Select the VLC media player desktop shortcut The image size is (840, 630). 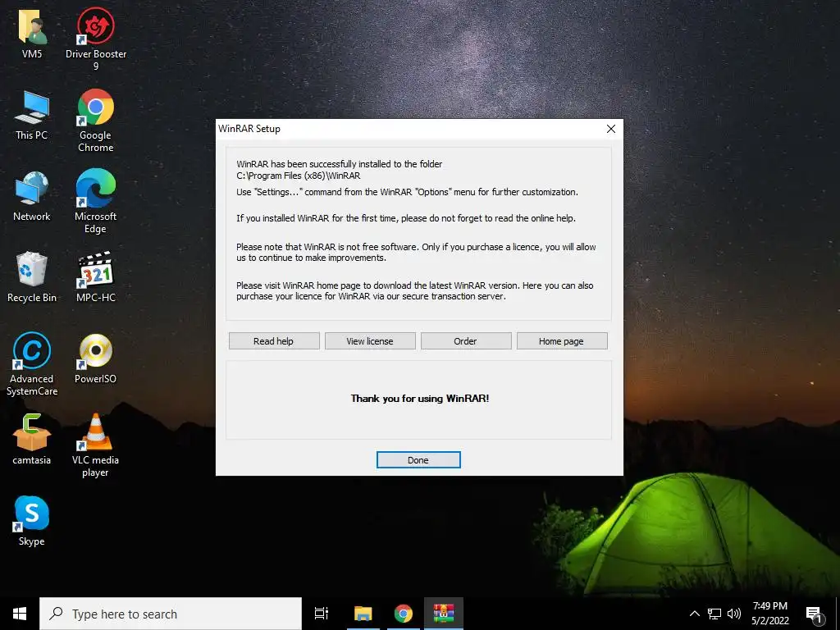pos(96,445)
